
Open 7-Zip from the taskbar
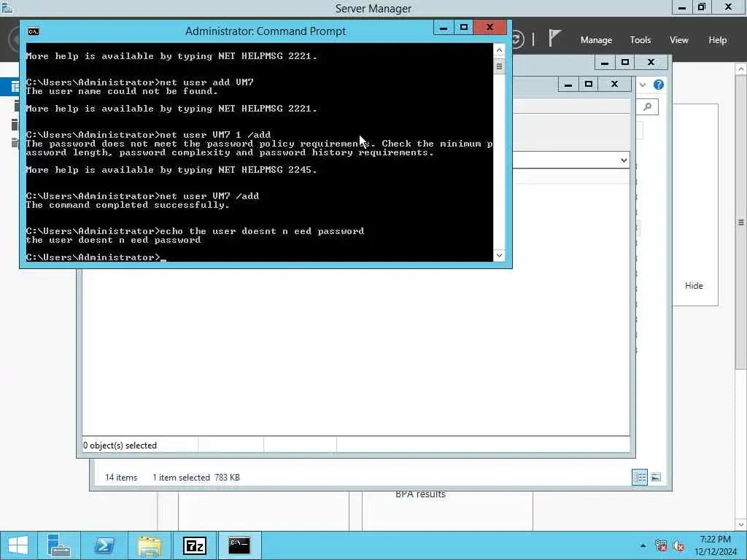click(x=195, y=545)
